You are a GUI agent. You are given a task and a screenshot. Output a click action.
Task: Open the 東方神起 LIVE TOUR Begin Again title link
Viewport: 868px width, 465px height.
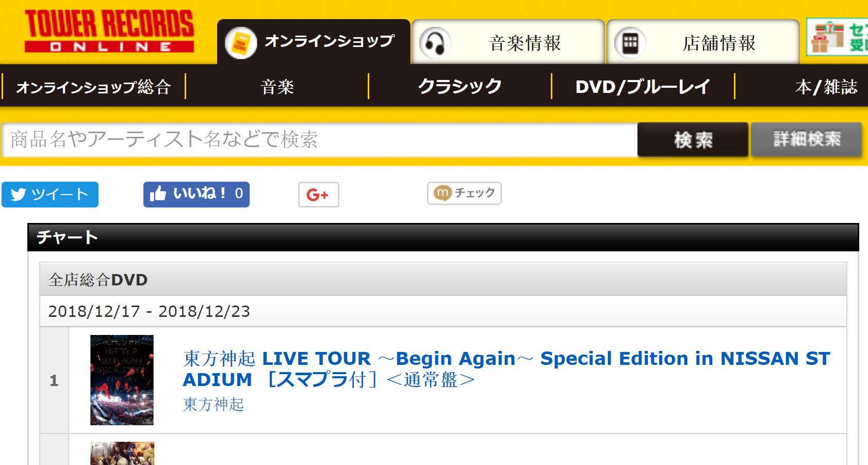pyautogui.click(x=506, y=369)
